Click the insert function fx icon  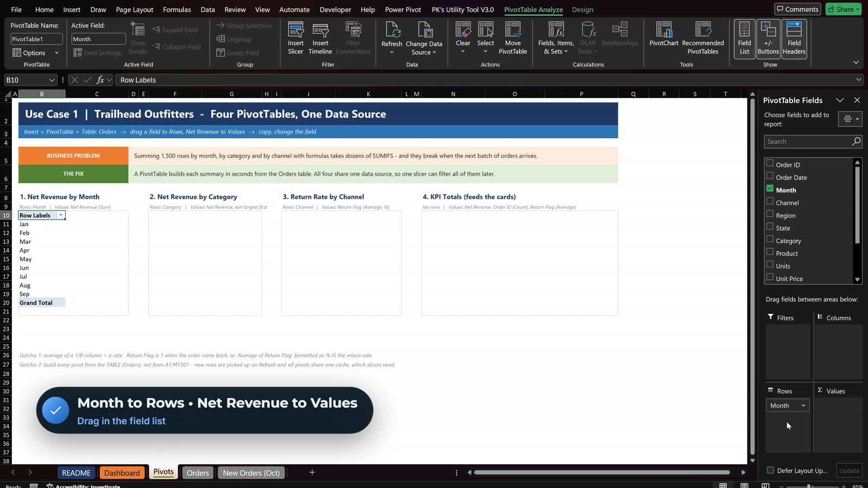click(x=100, y=80)
